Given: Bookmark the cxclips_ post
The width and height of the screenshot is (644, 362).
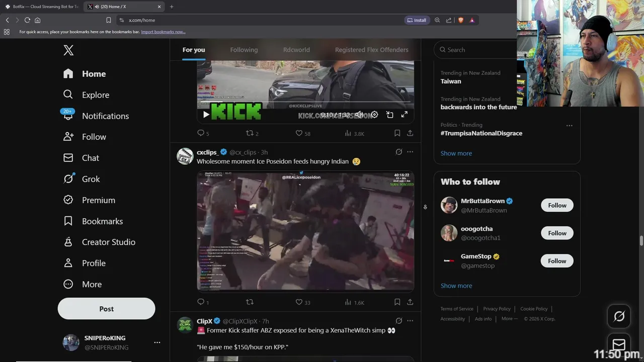Looking at the screenshot, I should pos(397,302).
